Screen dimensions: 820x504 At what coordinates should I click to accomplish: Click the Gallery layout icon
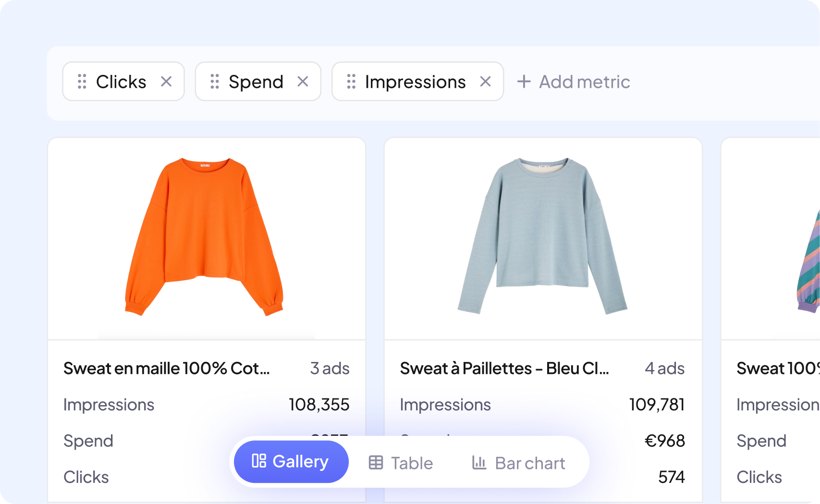259,461
